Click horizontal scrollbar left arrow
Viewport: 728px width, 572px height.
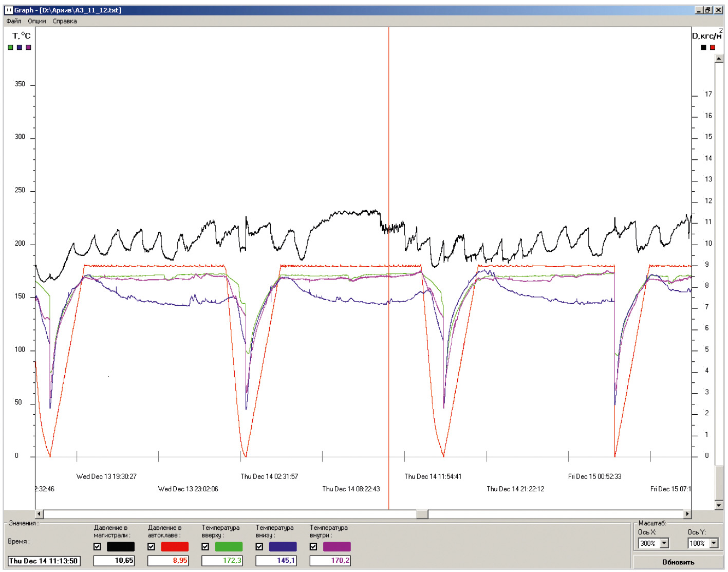click(40, 514)
